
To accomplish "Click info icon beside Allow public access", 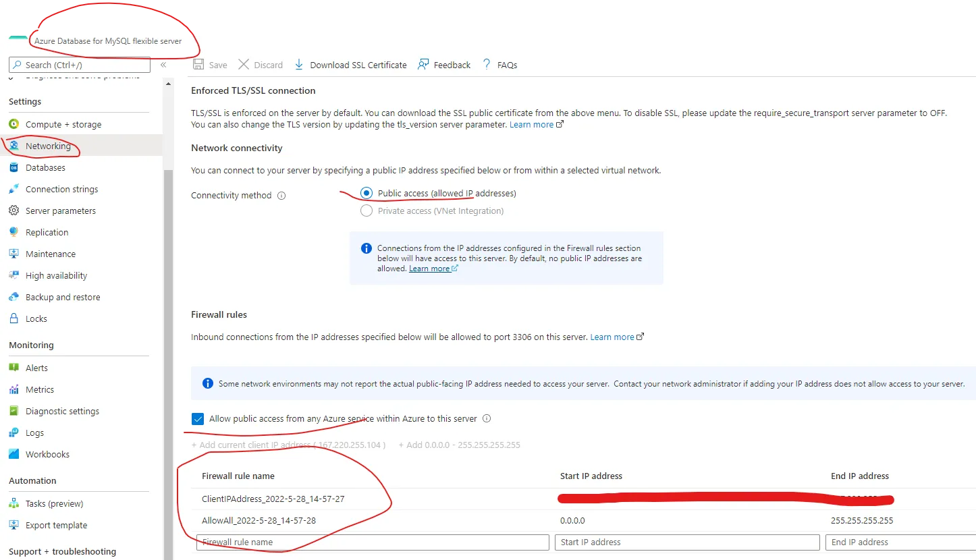I will tap(487, 418).
